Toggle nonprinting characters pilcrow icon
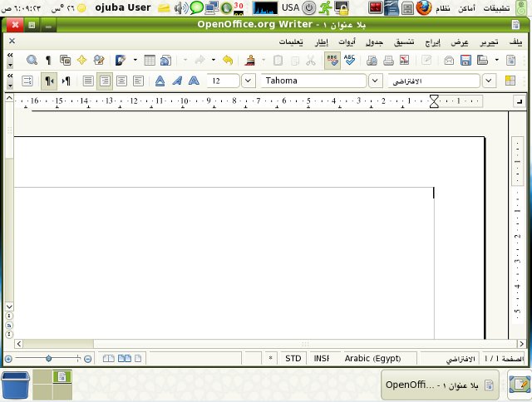 tap(48, 61)
